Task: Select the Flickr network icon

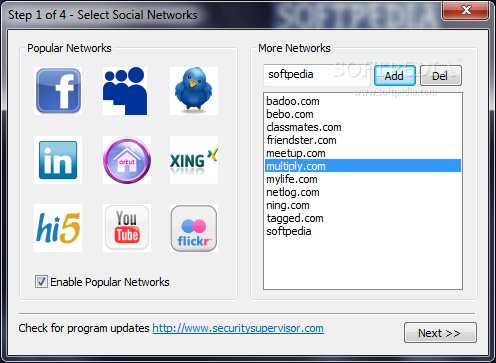Action: click(x=194, y=228)
